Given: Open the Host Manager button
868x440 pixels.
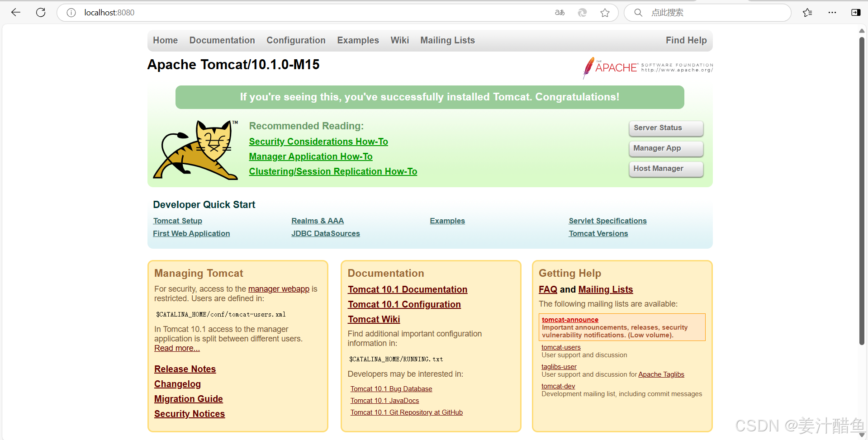Looking at the screenshot, I should coord(666,169).
